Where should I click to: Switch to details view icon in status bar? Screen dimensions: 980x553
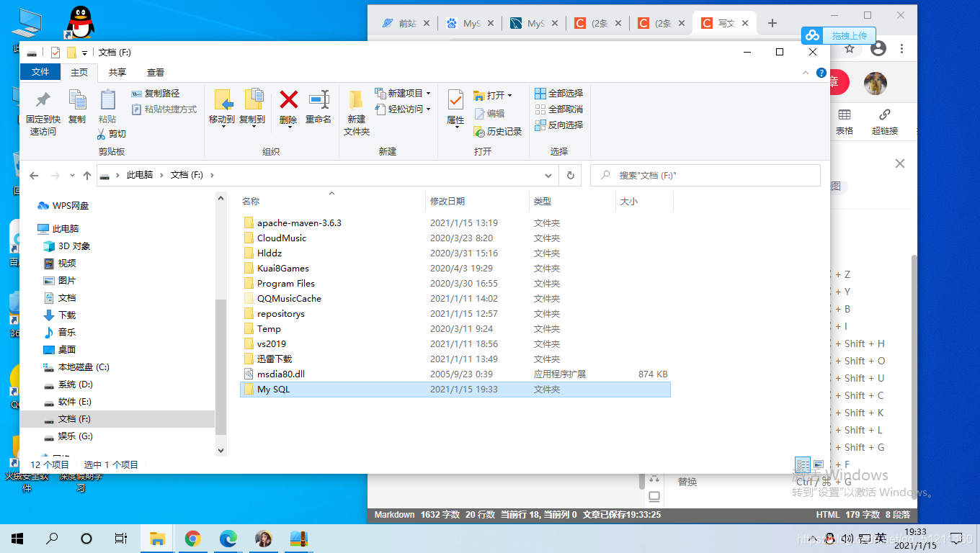[802, 464]
